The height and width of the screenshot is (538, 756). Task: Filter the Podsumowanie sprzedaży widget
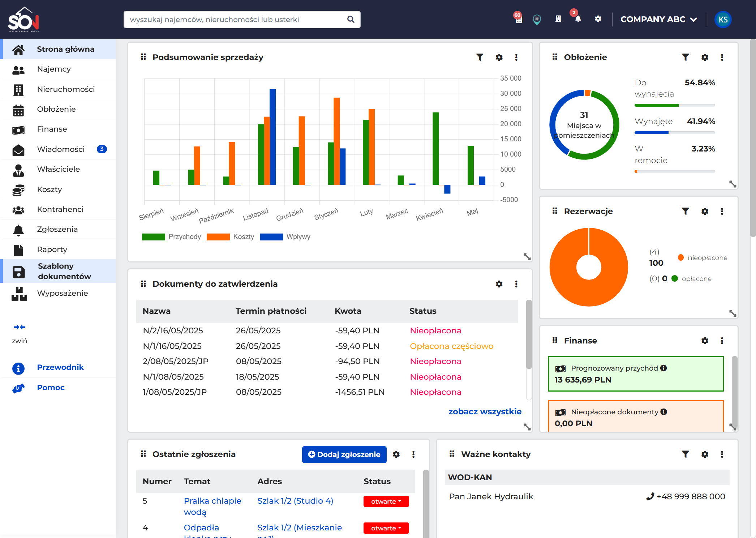[480, 57]
